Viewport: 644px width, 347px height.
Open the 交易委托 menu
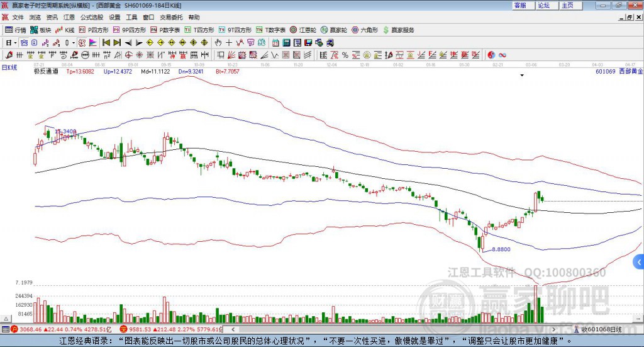pos(171,17)
